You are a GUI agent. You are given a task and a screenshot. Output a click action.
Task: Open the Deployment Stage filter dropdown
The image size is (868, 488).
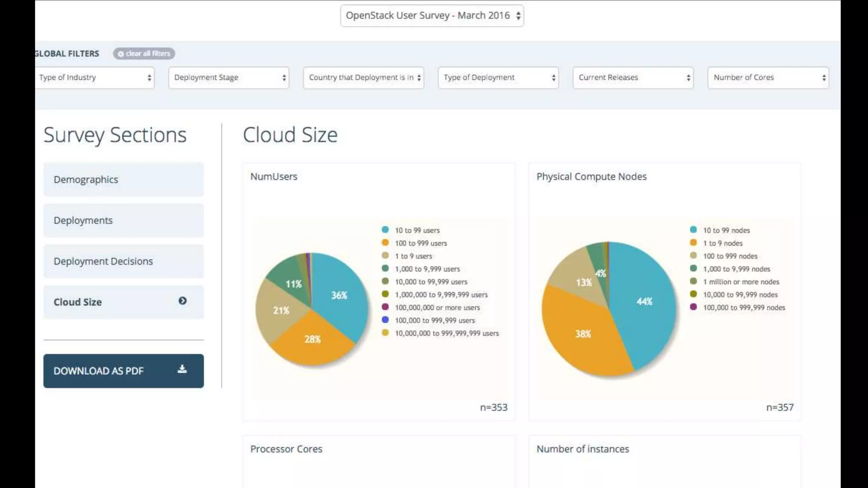[229, 78]
